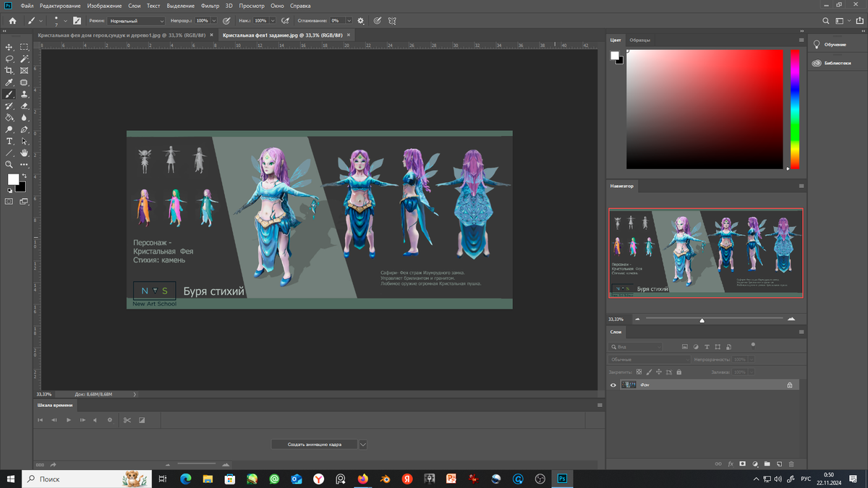The image size is (868, 488).
Task: Add a layer mask
Action: (743, 464)
